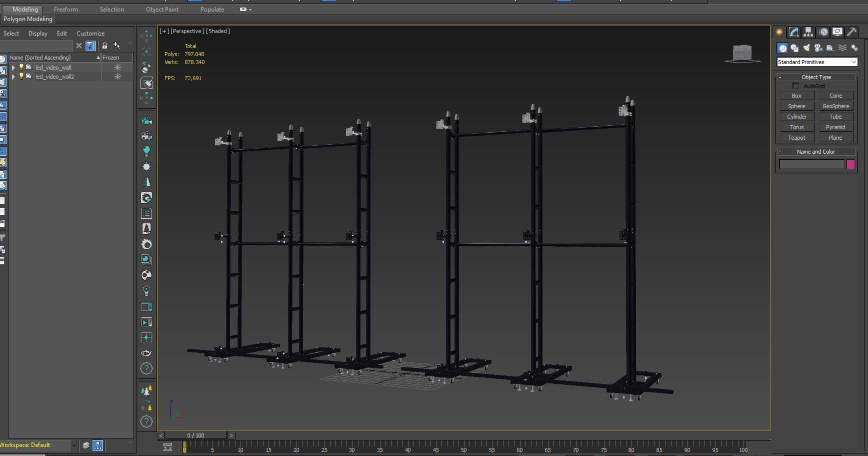
Task: Switch to the Freeform ribbon tab
Action: 66,10
